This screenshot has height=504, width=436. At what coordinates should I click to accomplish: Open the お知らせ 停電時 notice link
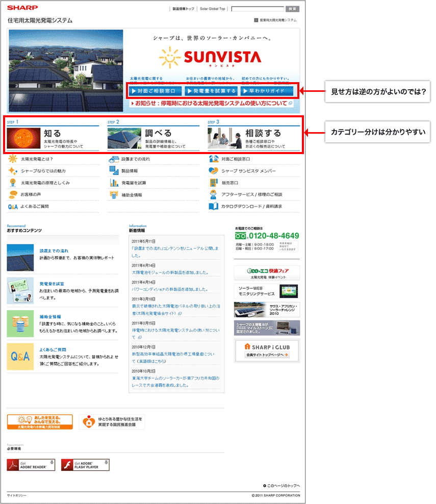coord(212,103)
